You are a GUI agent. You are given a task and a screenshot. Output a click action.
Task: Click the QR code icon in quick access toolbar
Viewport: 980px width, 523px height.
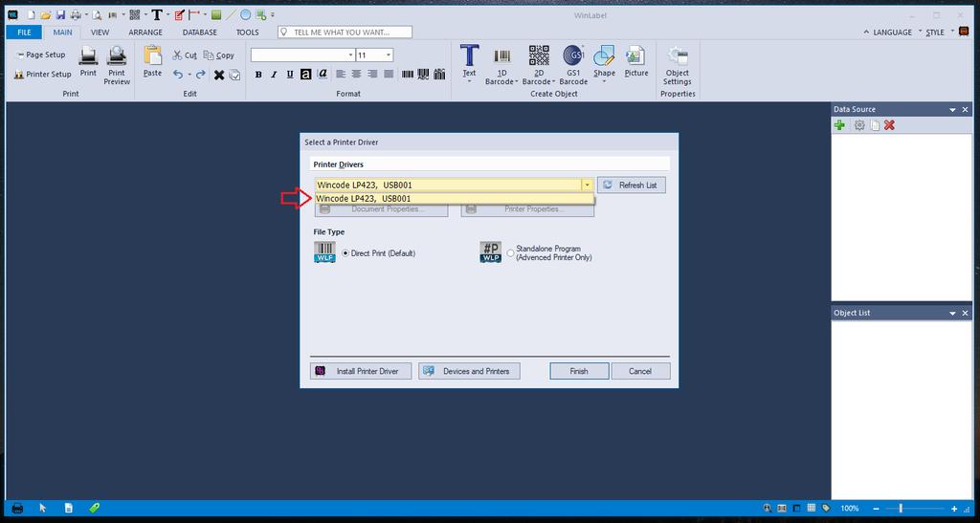point(134,15)
